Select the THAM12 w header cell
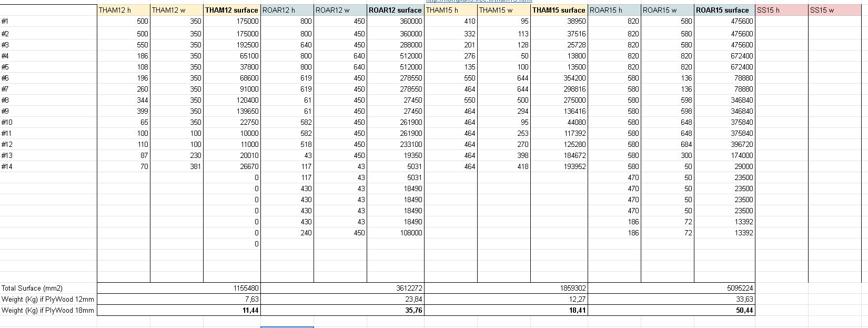This screenshot has width=868, height=328. click(177, 10)
